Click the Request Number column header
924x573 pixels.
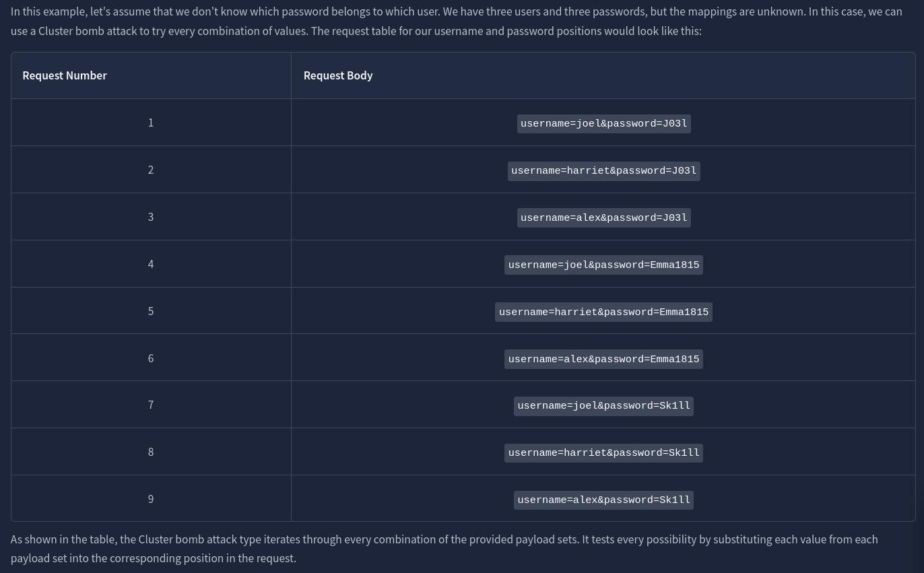tap(65, 75)
